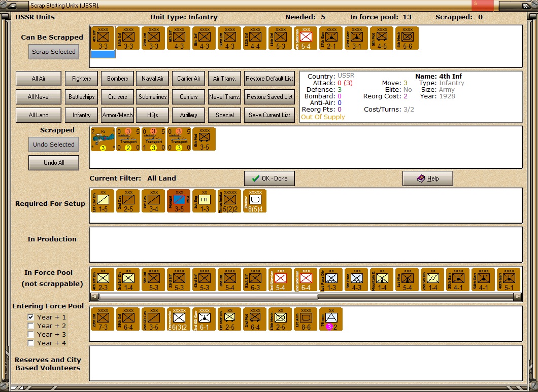Open the Help button
Screen dimensions: 538x392
tap(428, 179)
